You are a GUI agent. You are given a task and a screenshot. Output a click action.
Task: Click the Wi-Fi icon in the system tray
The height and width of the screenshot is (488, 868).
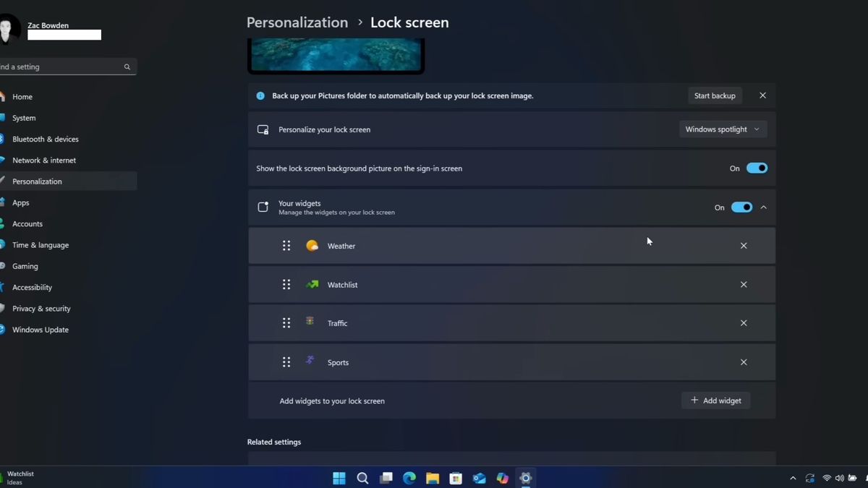(827, 478)
